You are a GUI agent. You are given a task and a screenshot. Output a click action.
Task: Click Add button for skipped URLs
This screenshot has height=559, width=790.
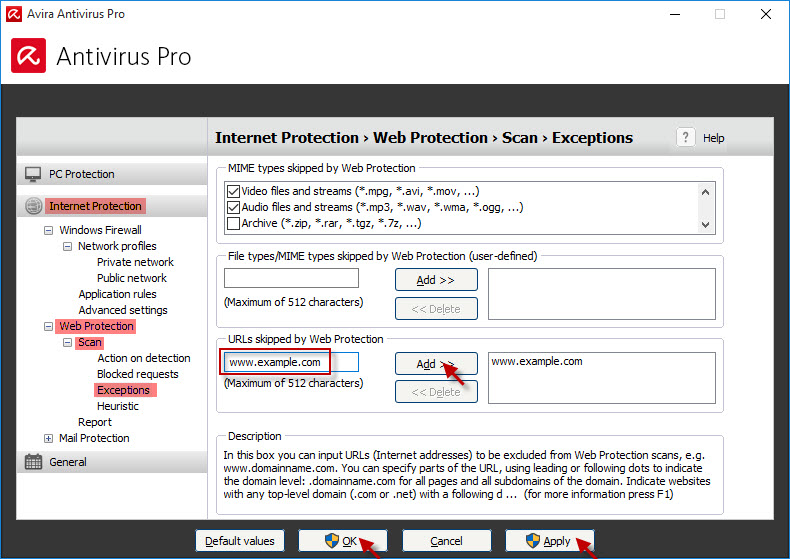point(436,363)
